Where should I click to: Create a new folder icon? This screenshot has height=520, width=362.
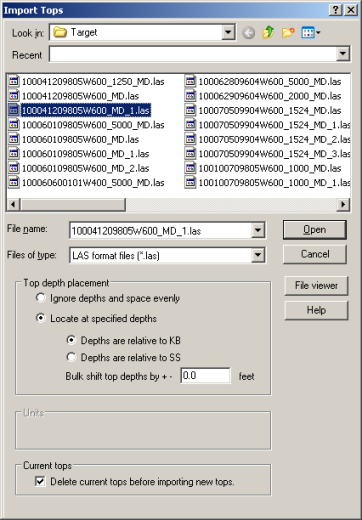click(288, 33)
